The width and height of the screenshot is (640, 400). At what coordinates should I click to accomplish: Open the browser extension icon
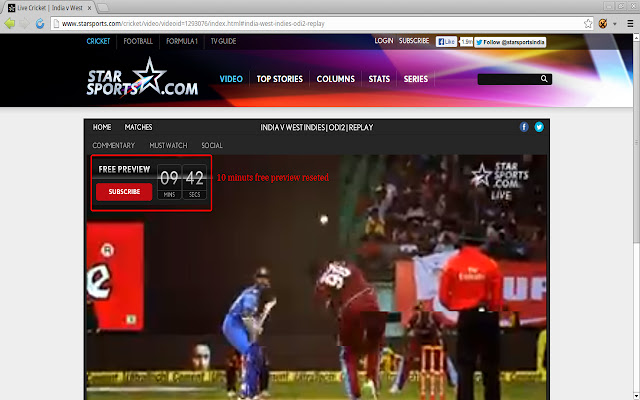click(x=603, y=24)
